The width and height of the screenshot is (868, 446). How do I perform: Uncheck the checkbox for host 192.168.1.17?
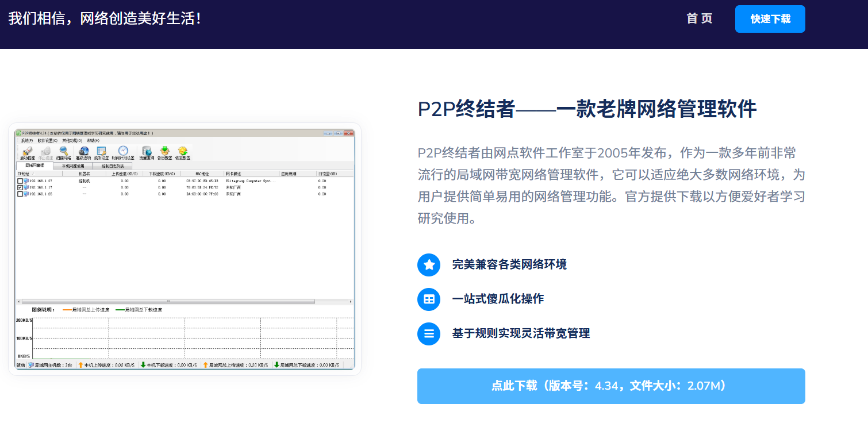[20, 187]
